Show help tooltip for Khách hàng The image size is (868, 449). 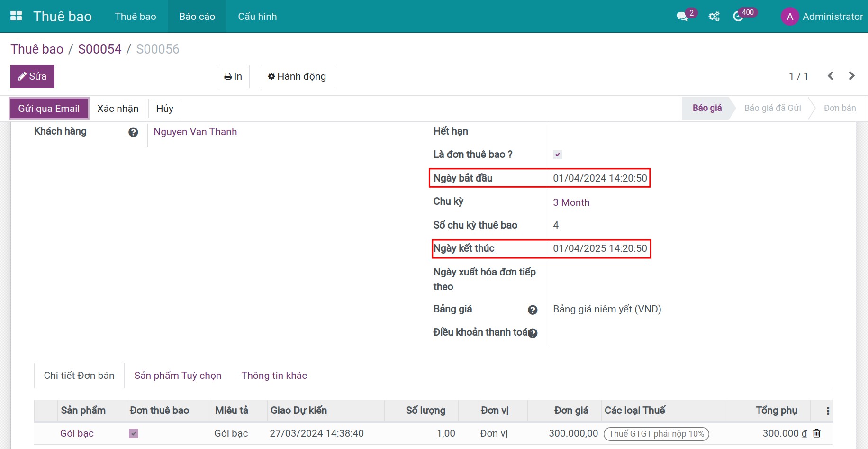pos(133,132)
